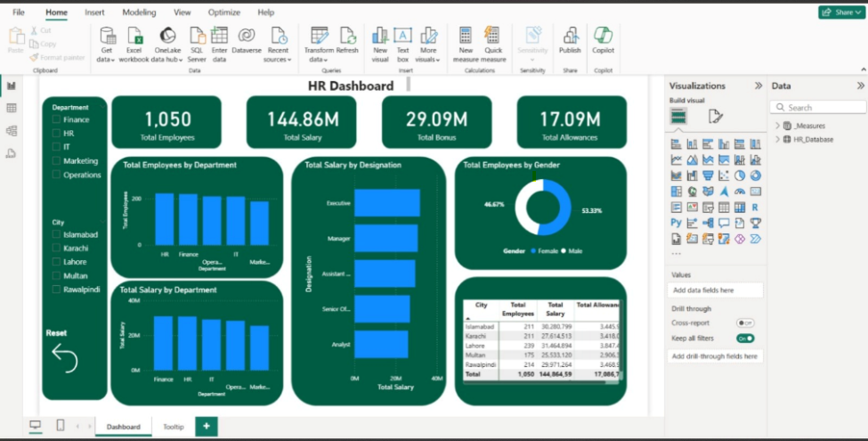Check the Lahore city checkbox

[56, 262]
